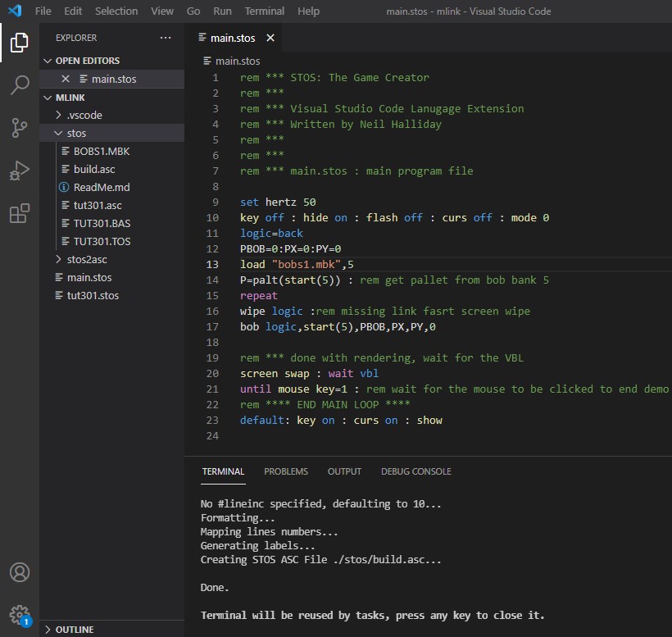This screenshot has height=637, width=672.
Task: Click the Accounts icon
Action: (20, 572)
